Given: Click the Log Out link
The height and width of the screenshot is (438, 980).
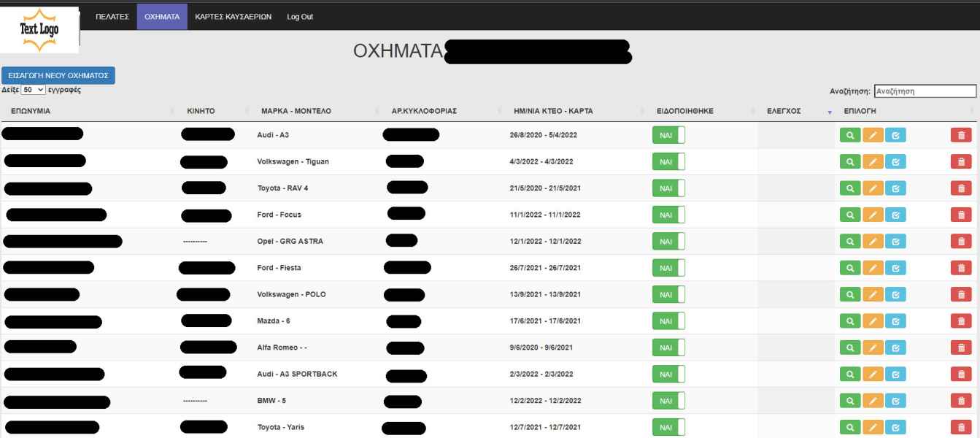Looking at the screenshot, I should click(300, 17).
